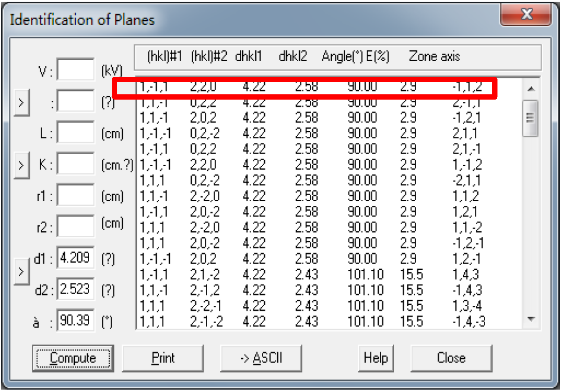Select the row with zone axis -1,4,-3
Image resolution: width=561 pixels, height=392 pixels.
[x=328, y=321]
